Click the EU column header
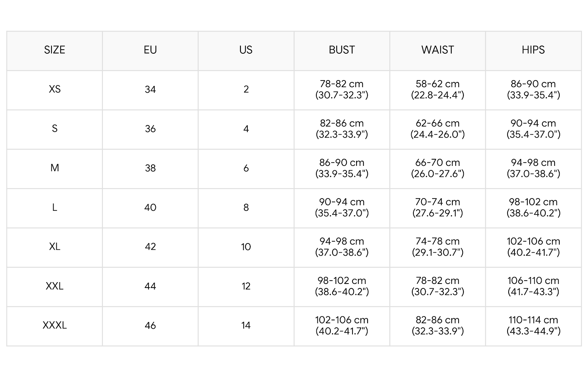 pyautogui.click(x=150, y=50)
